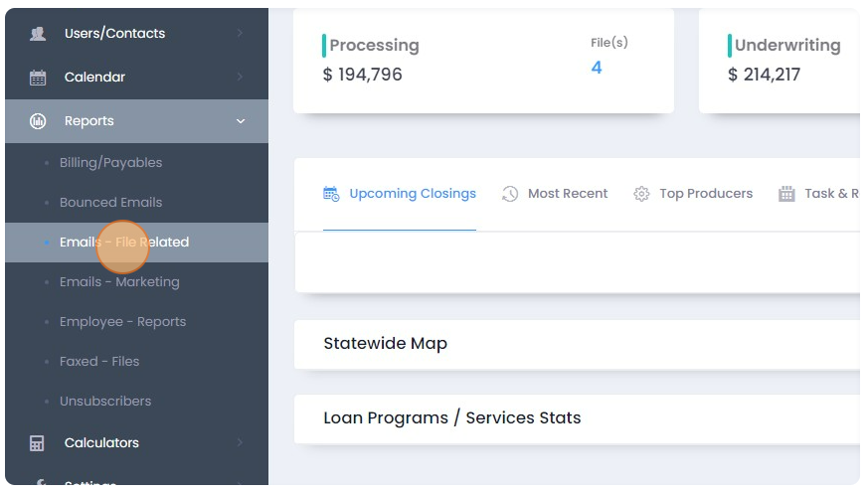Click the Processing file count 4
Viewport: 868px width, 493px height.
coord(597,68)
